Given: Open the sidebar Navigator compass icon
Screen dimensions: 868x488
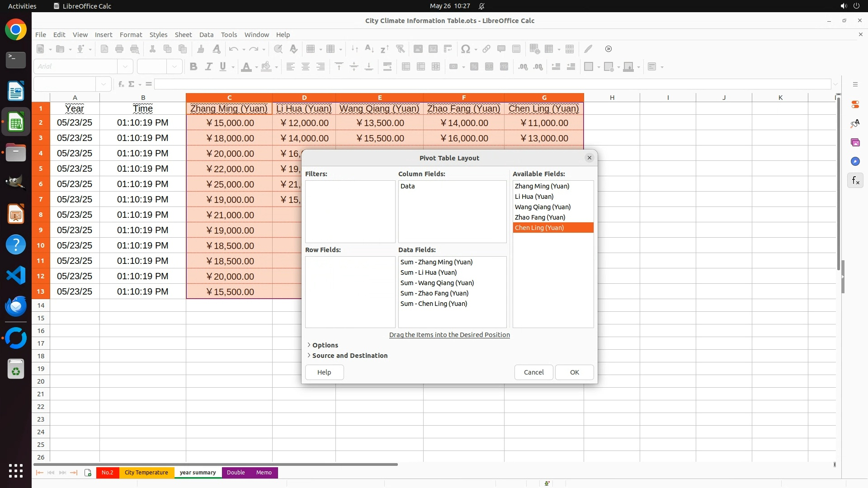Looking at the screenshot, I should [x=855, y=161].
